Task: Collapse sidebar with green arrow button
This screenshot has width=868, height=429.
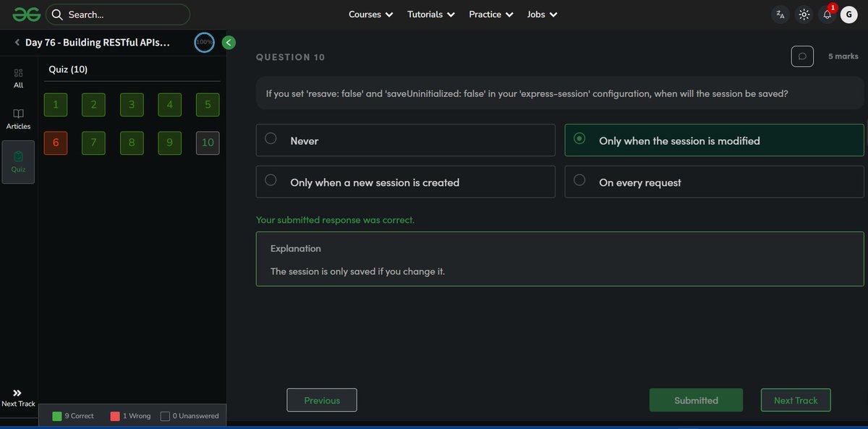Action: point(229,43)
